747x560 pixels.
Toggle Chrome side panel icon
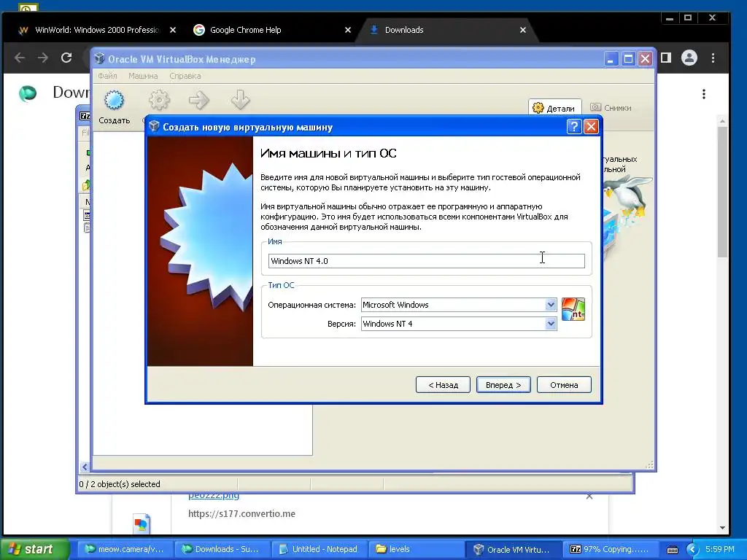(665, 58)
